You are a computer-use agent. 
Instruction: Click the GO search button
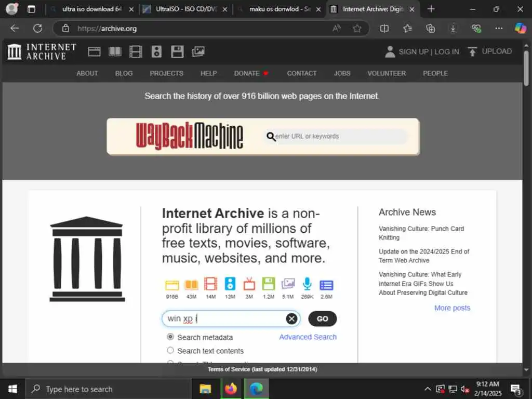click(322, 318)
